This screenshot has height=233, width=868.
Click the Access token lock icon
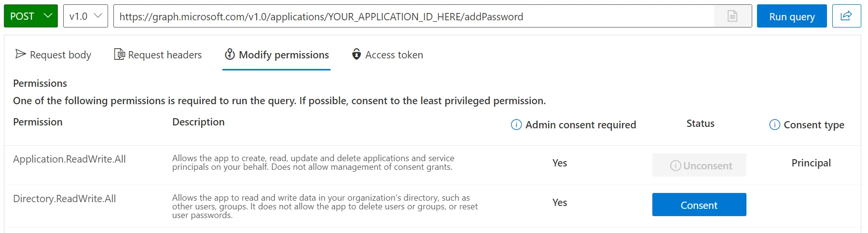tap(357, 55)
